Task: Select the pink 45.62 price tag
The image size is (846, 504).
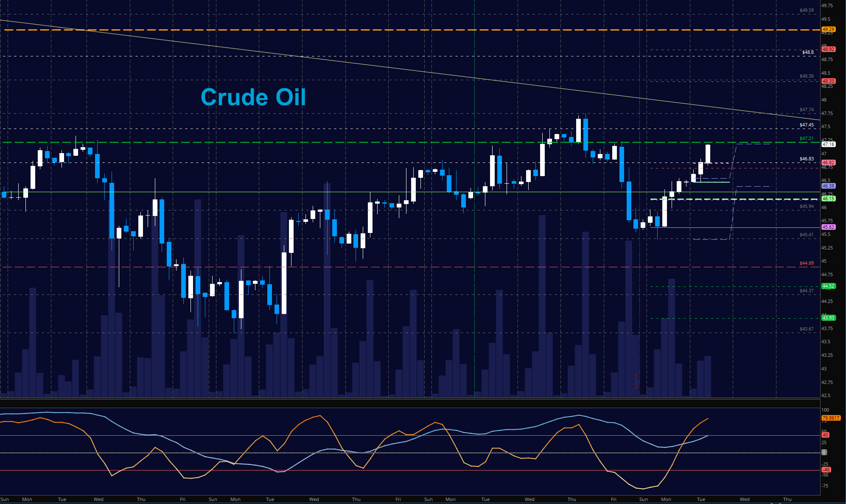Action: [x=828, y=227]
